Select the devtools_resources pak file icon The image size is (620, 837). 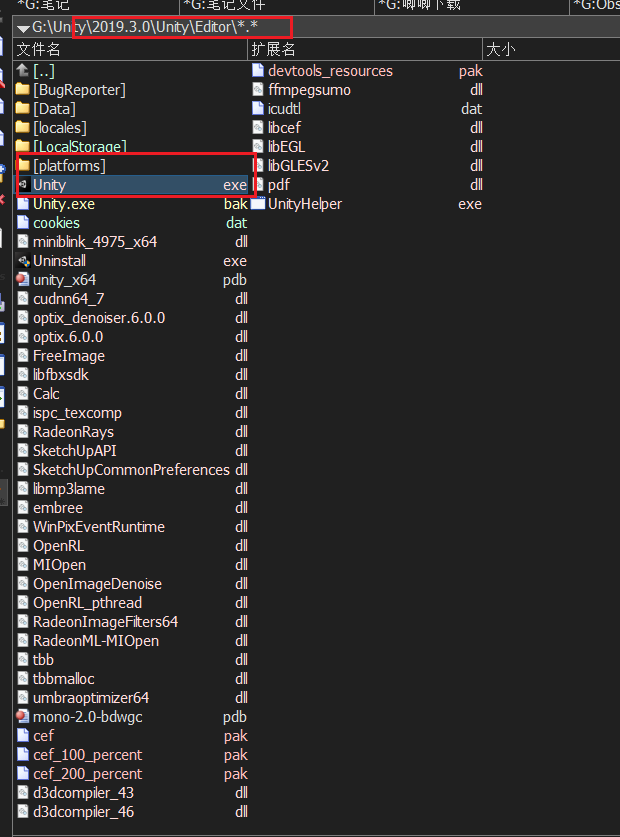(x=258, y=70)
